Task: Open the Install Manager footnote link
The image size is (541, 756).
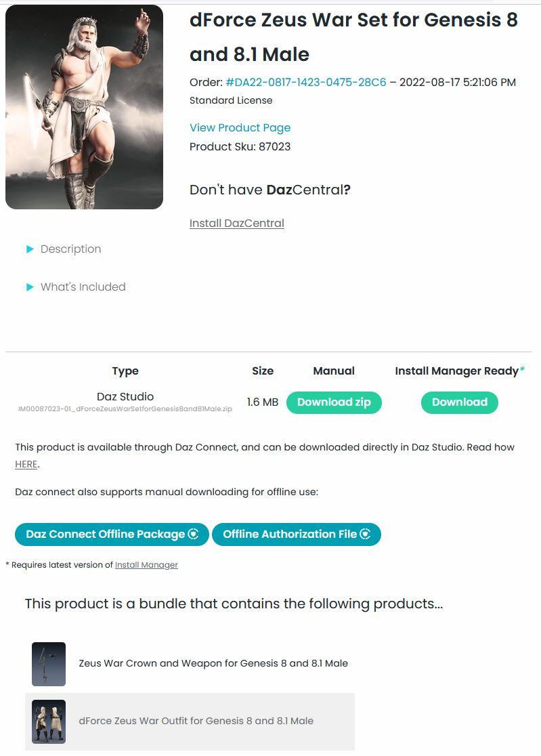Action: pos(146,565)
